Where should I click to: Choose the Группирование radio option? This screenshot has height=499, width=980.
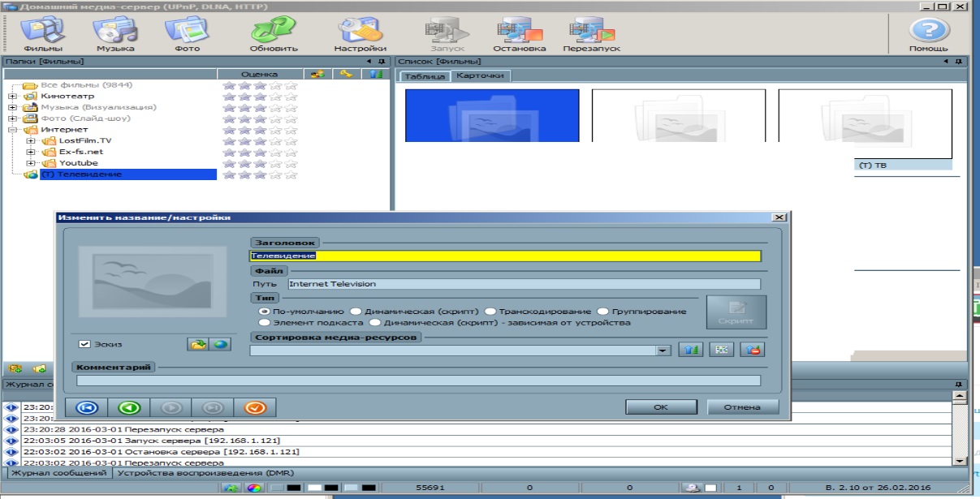coord(602,311)
